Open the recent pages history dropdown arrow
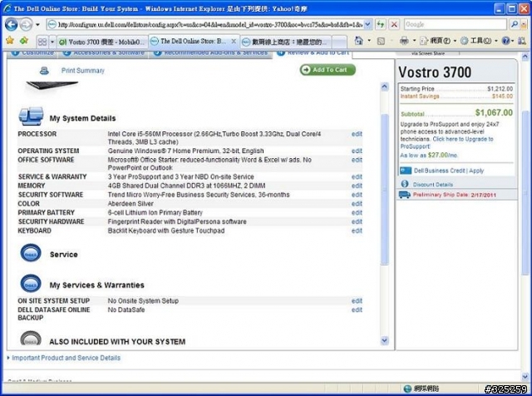 pyautogui.click(x=37, y=24)
